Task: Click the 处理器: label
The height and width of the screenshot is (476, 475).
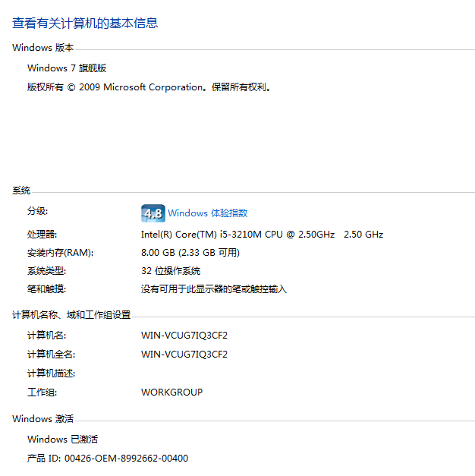Action: [x=42, y=235]
